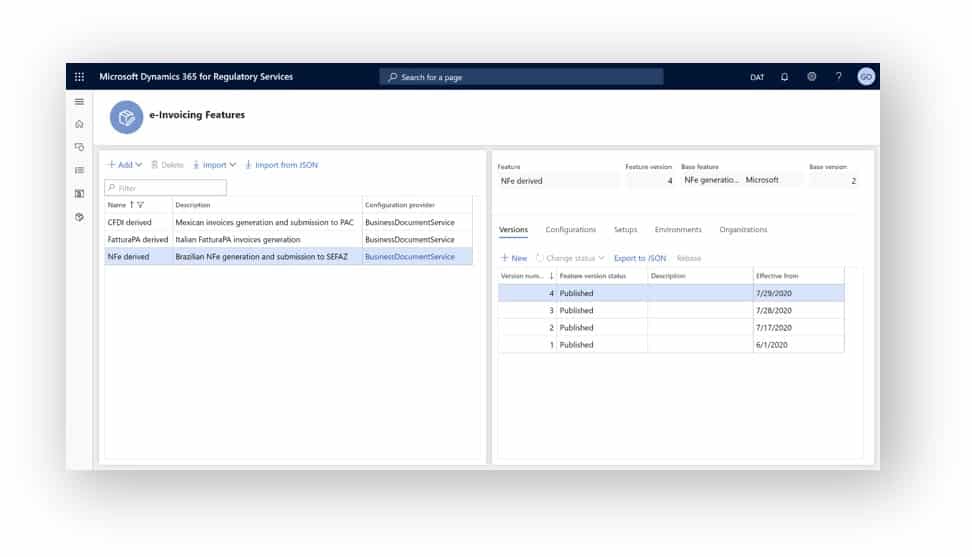Viewport: 972px width, 557px height.
Task: Click the Microsoft provider field
Action: click(772, 180)
